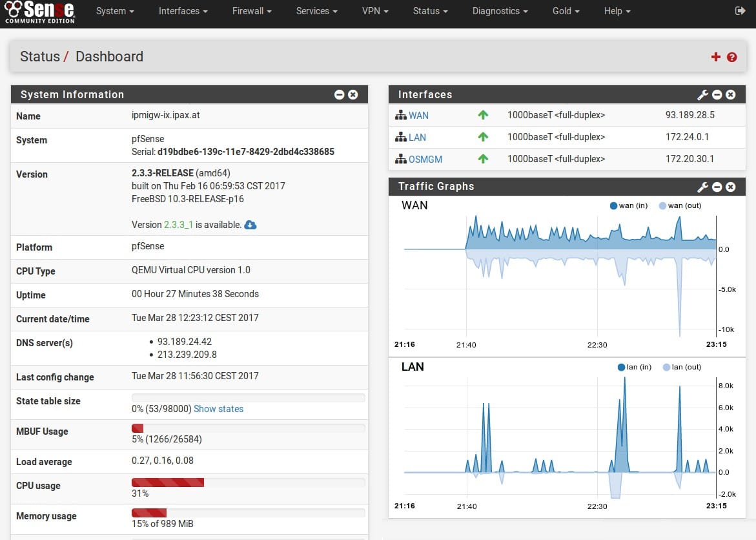The image size is (756, 540).
Task: Click the Status breadcrumb
Action: [40, 56]
